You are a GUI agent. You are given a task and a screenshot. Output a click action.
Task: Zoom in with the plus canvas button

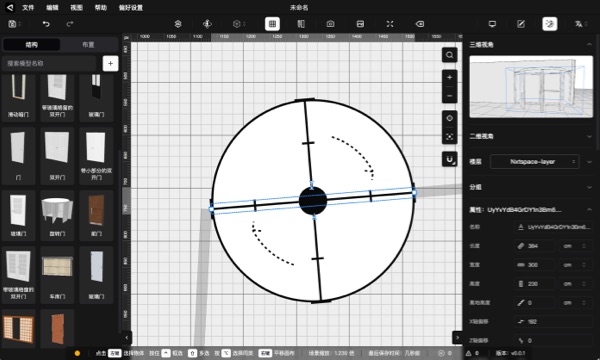pos(450,77)
